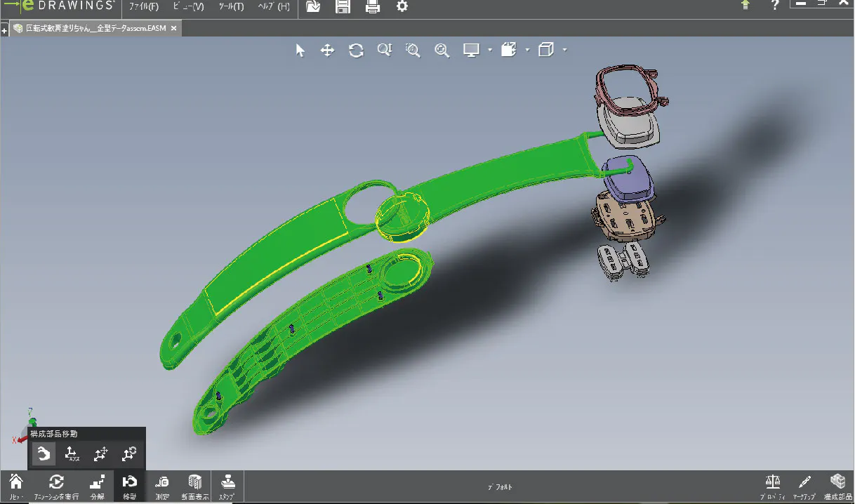The height and width of the screenshot is (504, 855).
Task: Expand the display monitor dropdown arrow
Action: [490, 51]
